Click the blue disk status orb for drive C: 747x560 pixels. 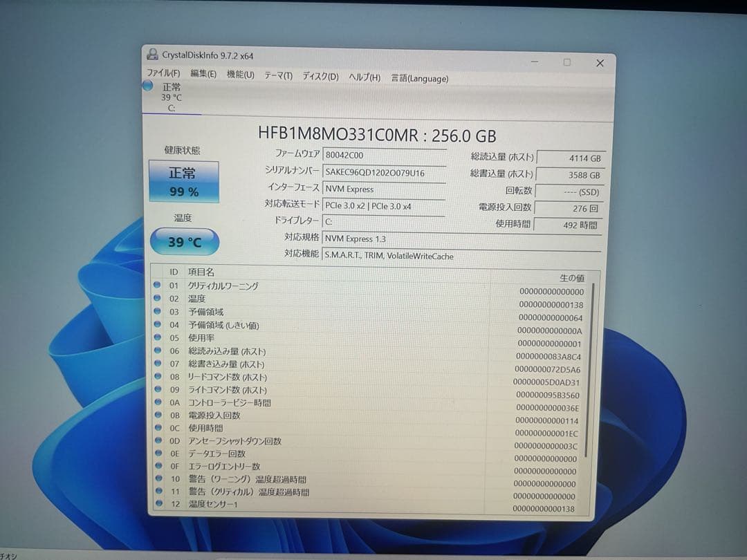point(147,86)
